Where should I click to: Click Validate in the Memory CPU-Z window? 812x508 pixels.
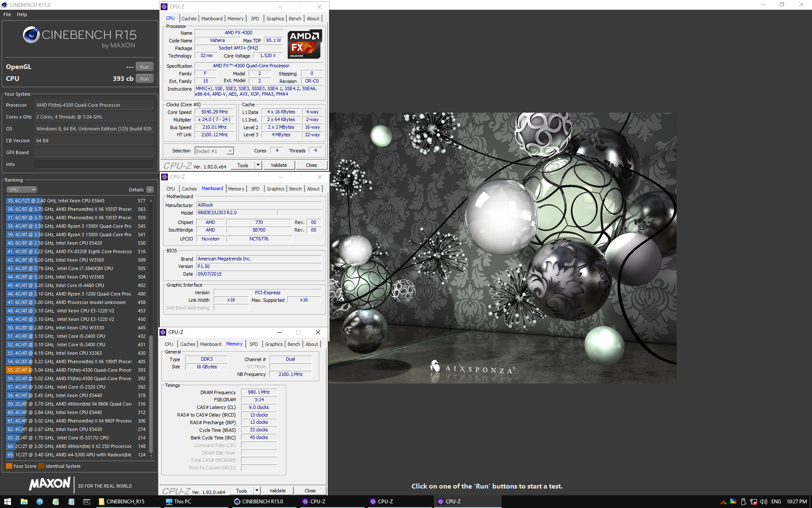pos(277,491)
